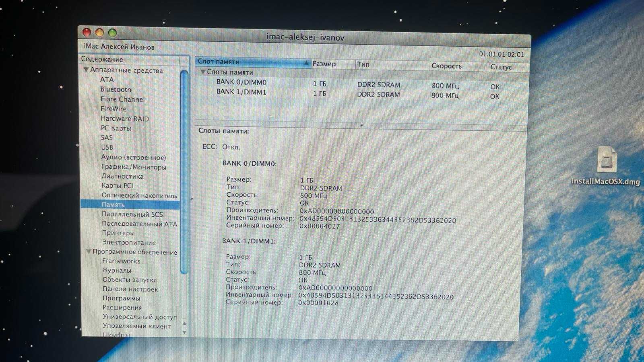Collapse the Программное обеспечение tree section
Image resolution: width=644 pixels, height=362 pixels.
pyautogui.click(x=88, y=252)
